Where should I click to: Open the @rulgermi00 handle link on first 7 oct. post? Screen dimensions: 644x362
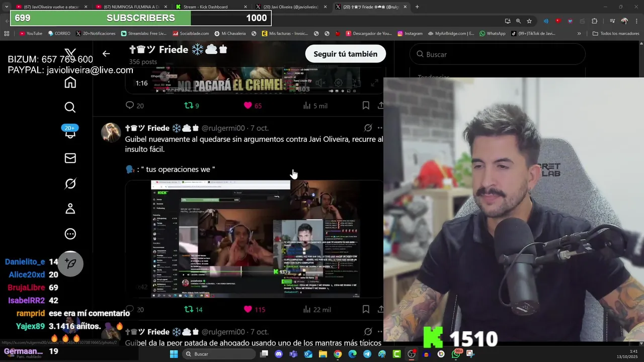pyautogui.click(x=223, y=128)
